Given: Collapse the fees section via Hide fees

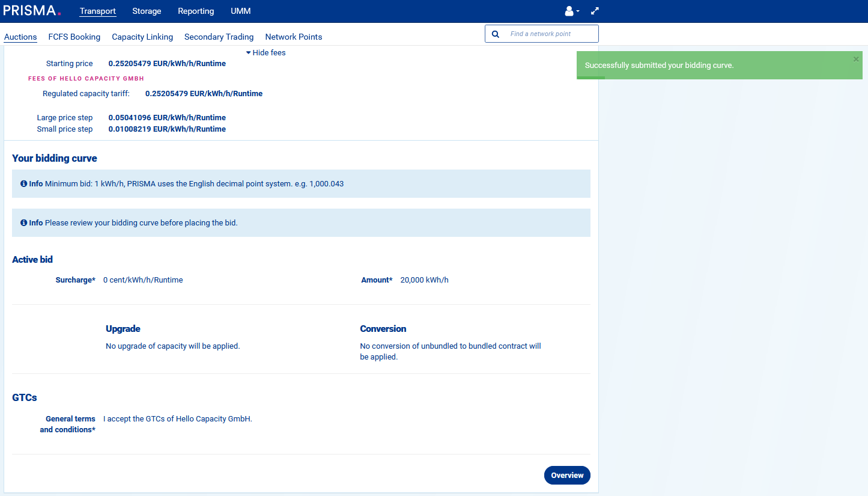Looking at the screenshot, I should pos(266,53).
